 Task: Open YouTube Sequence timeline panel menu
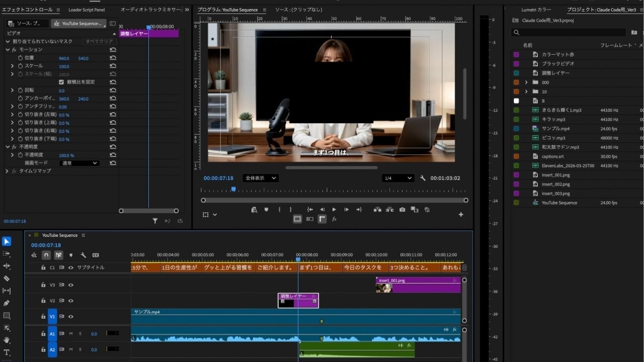pyautogui.click(x=83, y=235)
